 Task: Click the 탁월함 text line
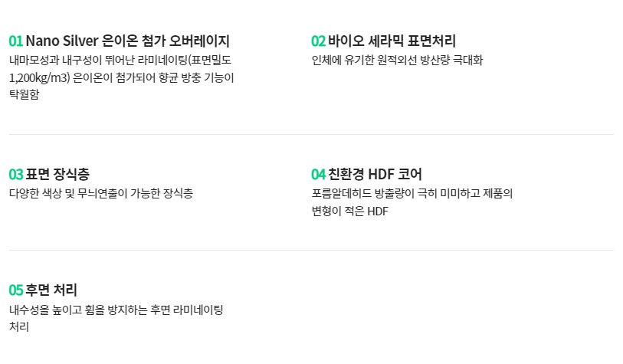25,94
